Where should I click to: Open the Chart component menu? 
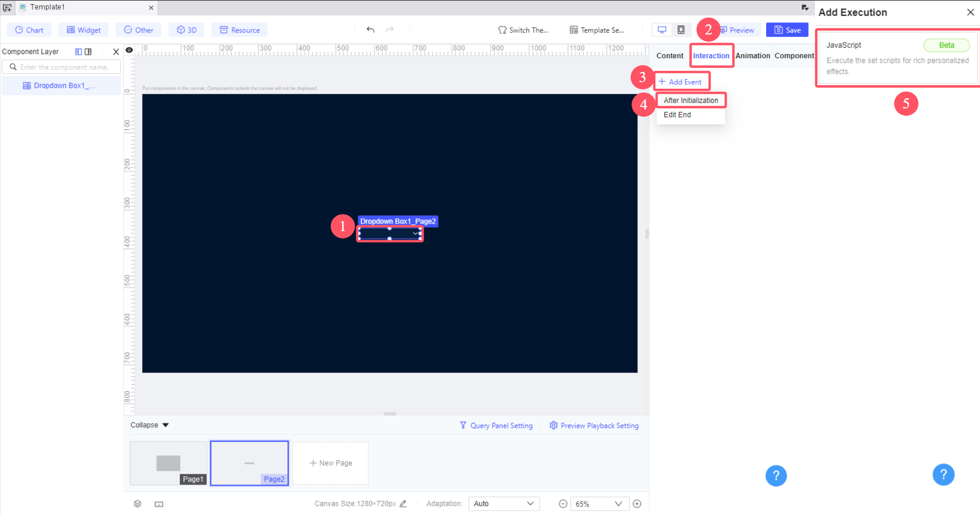pyautogui.click(x=29, y=30)
